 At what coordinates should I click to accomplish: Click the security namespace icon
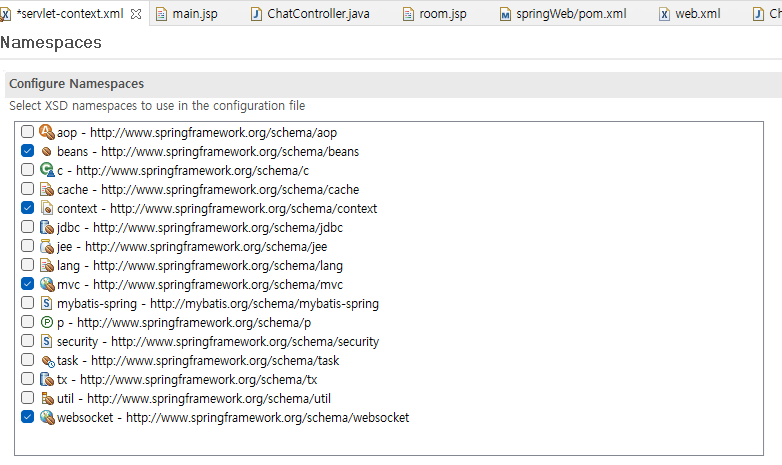[x=46, y=341]
